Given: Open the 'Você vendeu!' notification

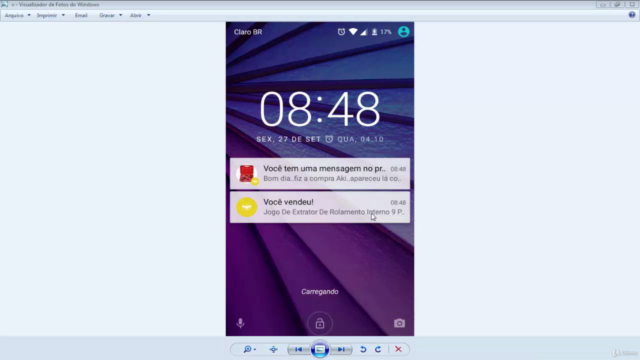Looking at the screenshot, I should click(x=320, y=207).
